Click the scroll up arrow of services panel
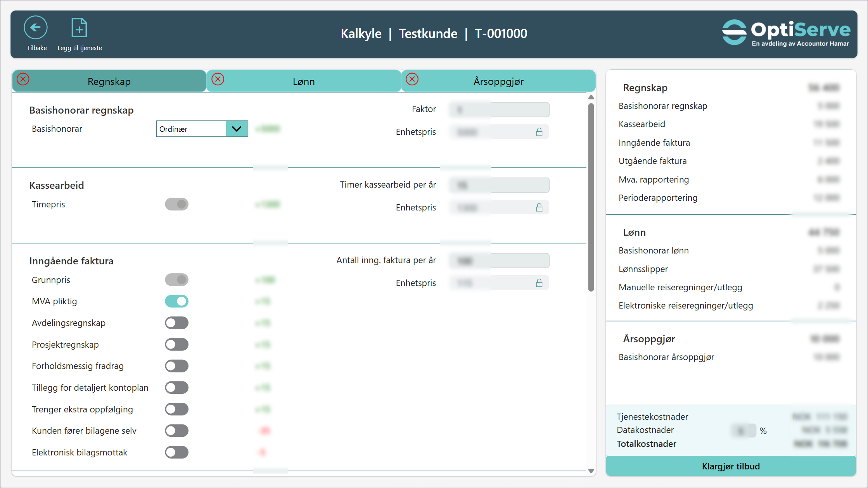This screenshot has width=868, height=488. click(591, 97)
